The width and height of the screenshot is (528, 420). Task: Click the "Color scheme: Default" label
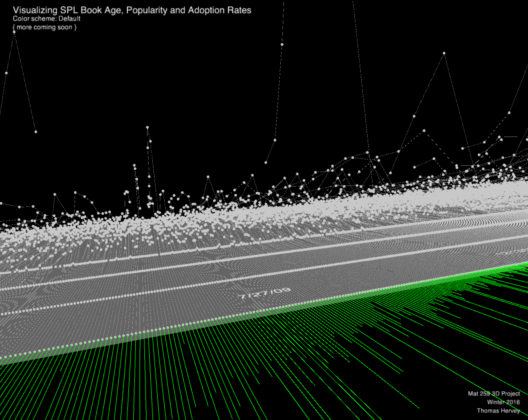click(x=46, y=19)
